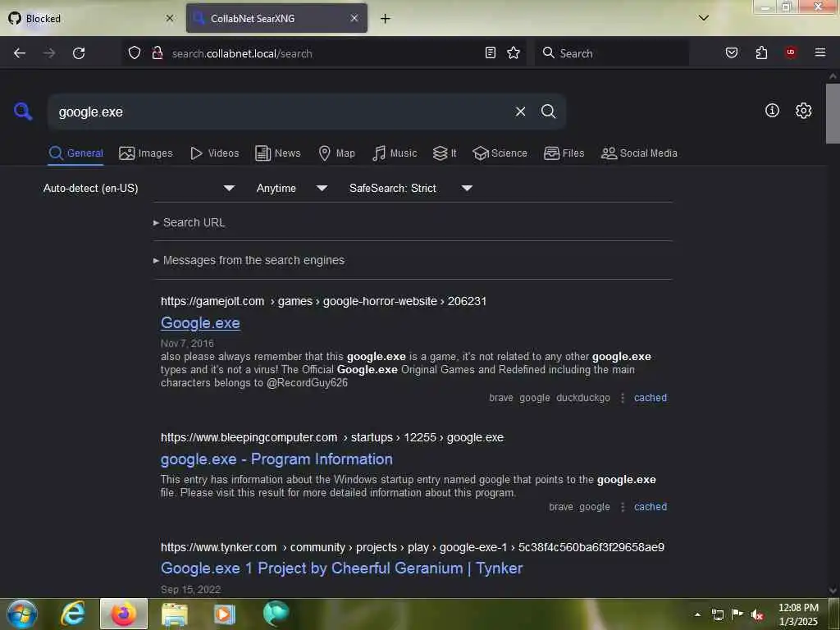Image resolution: width=840 pixels, height=630 pixels.
Task: Close the CollabNet SearXNG tab
Action: click(x=354, y=18)
